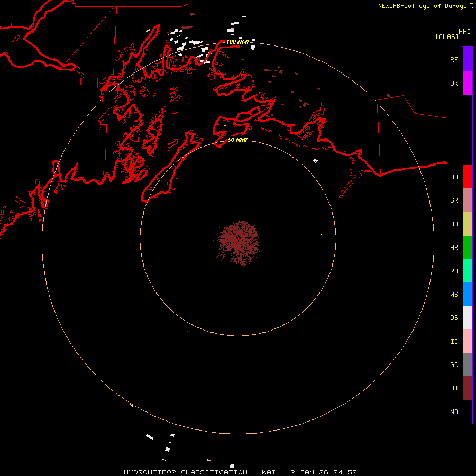Click the WS blue legend swatch

click(x=467, y=294)
